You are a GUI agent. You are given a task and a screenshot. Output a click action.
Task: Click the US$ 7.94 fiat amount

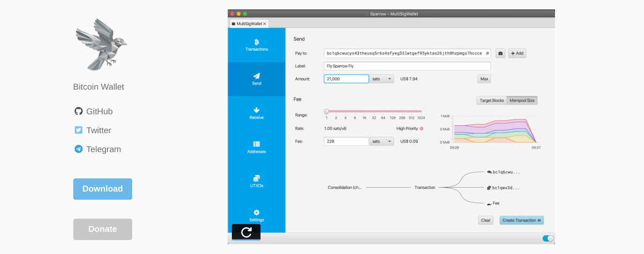tap(409, 79)
